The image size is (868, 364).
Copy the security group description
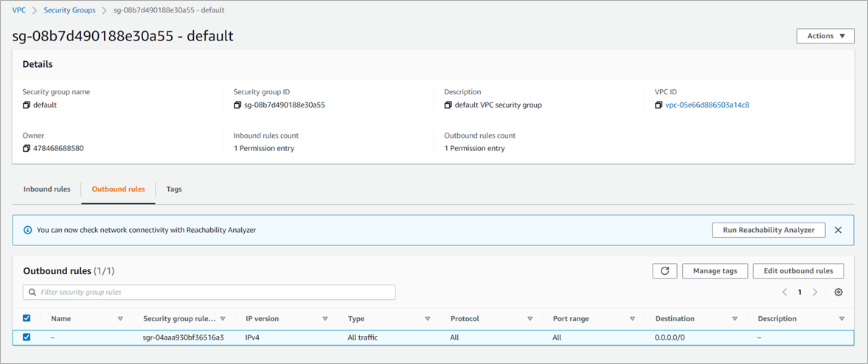click(448, 105)
